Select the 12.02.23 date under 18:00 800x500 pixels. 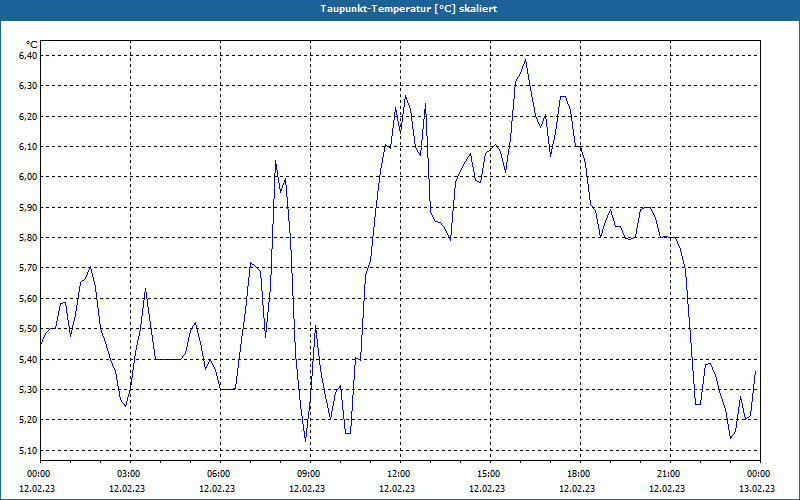(577, 489)
